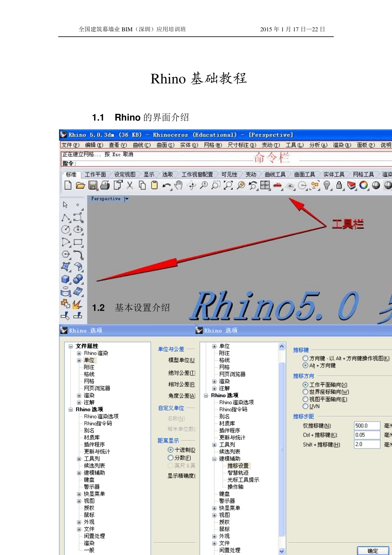Choose the 视图平面轴向 radio button

tap(305, 399)
